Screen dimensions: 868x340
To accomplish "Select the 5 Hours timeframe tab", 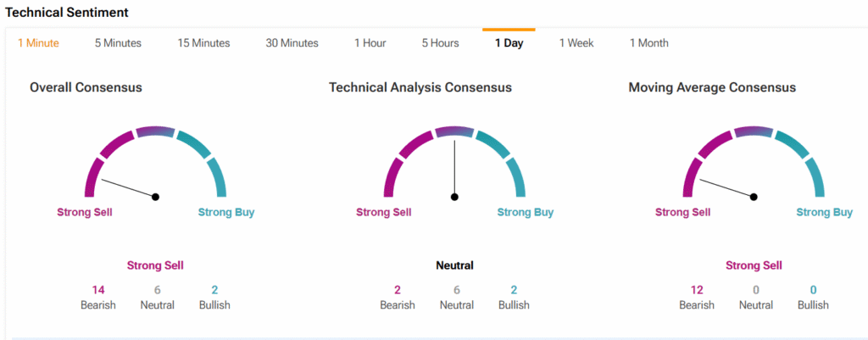I will pos(442,43).
